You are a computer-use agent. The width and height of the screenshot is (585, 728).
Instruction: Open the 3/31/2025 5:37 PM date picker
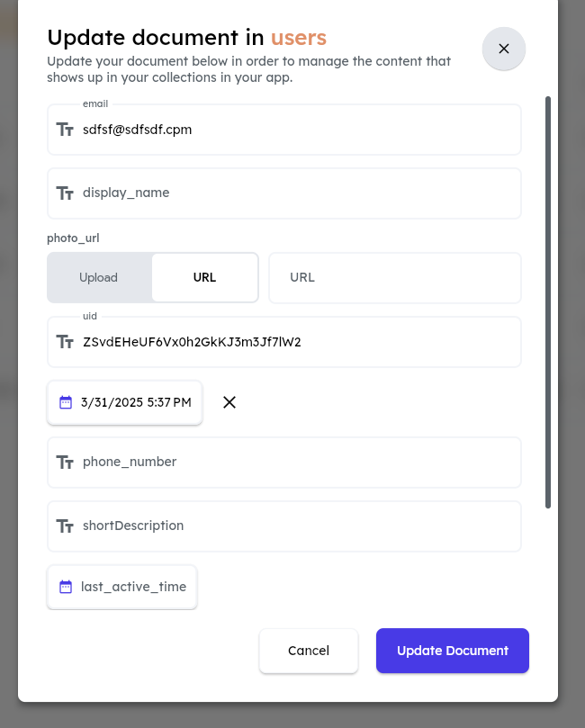coord(125,402)
